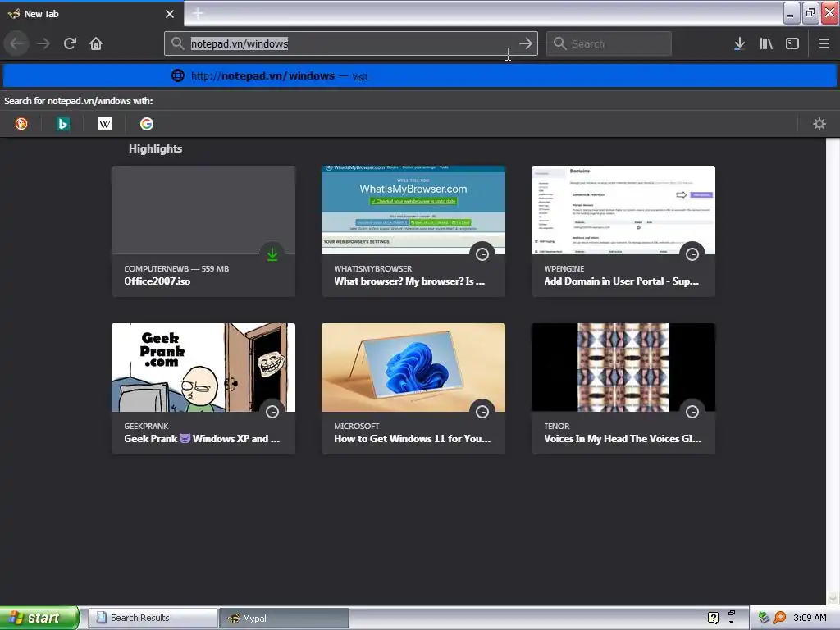This screenshot has height=630, width=840.
Task: Click the Forward navigation arrow
Action: 43,43
